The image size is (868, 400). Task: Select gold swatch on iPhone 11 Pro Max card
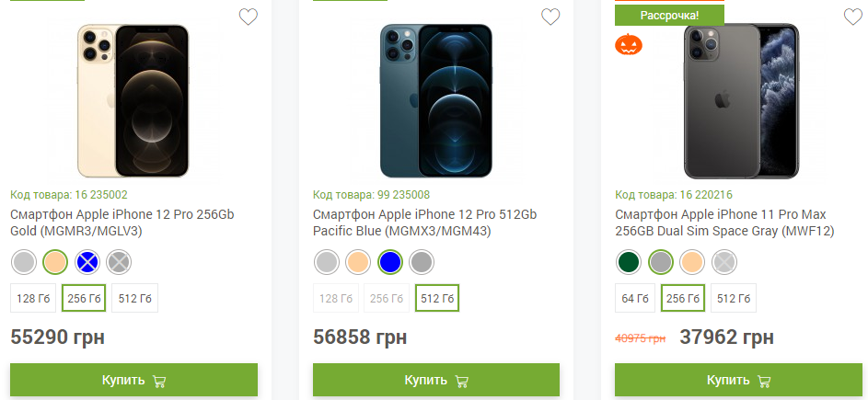[x=692, y=263]
